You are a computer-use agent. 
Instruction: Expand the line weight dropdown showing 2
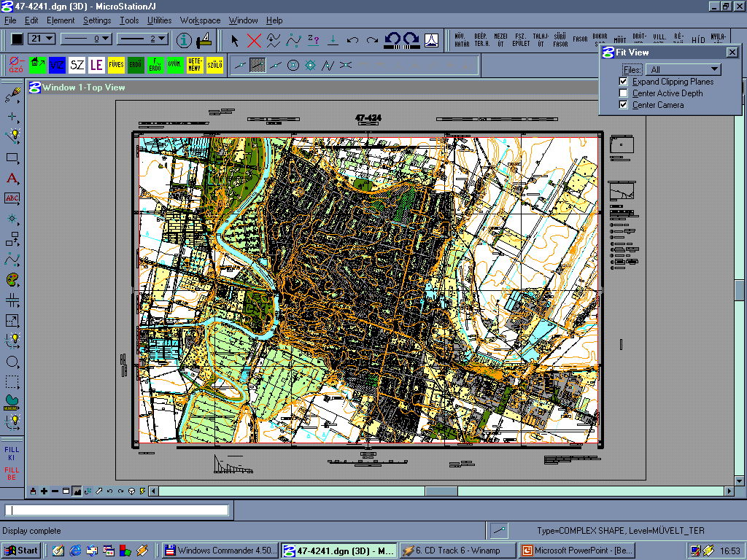(142, 39)
